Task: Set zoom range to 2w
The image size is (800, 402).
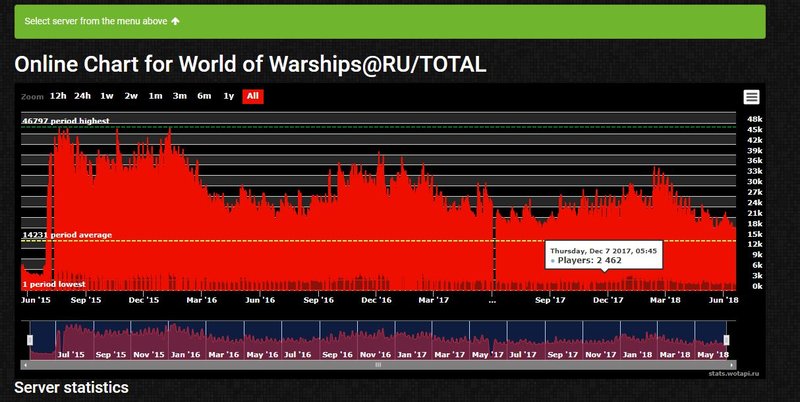Action: [x=131, y=96]
